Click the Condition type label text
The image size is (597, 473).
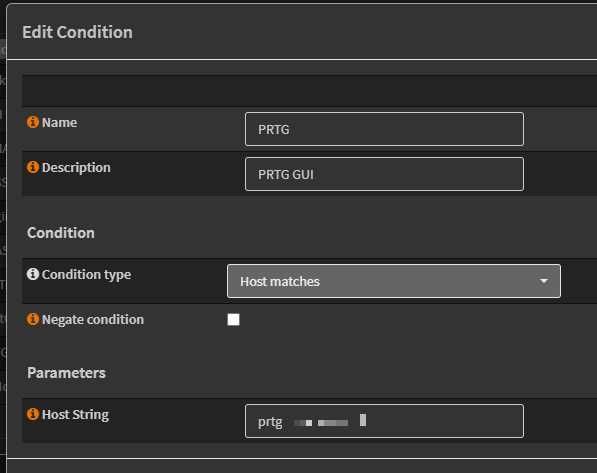86,275
